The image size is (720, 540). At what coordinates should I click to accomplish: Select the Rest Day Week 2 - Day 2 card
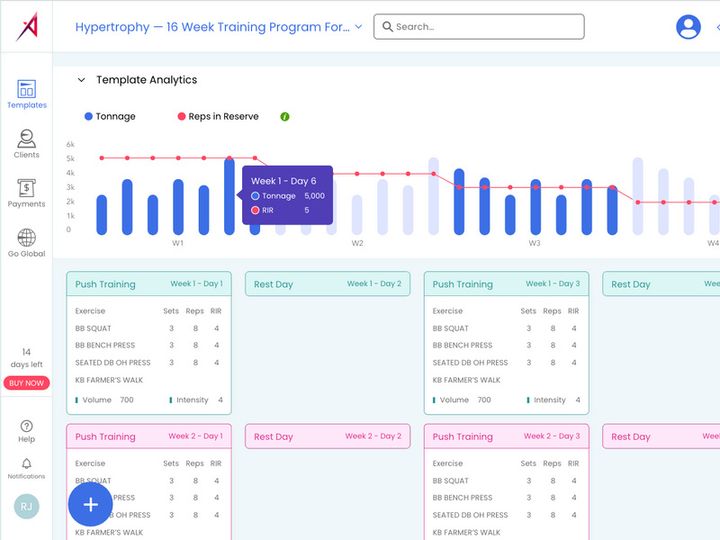[327, 436]
